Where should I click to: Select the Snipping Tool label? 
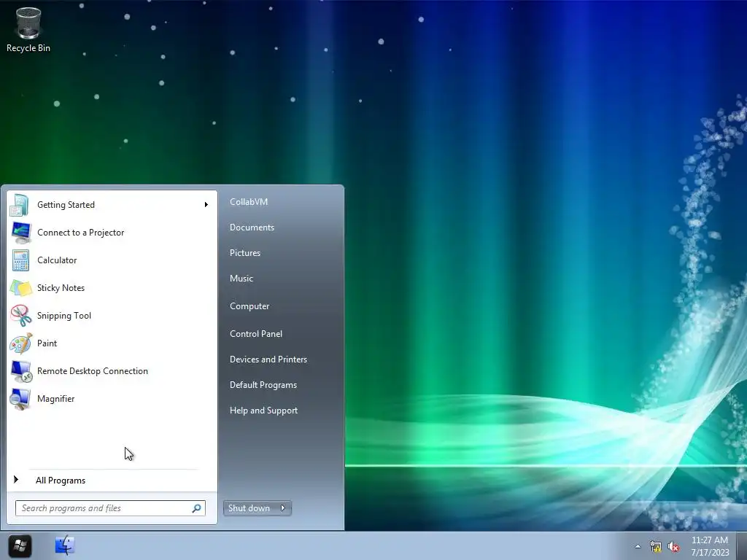point(64,316)
